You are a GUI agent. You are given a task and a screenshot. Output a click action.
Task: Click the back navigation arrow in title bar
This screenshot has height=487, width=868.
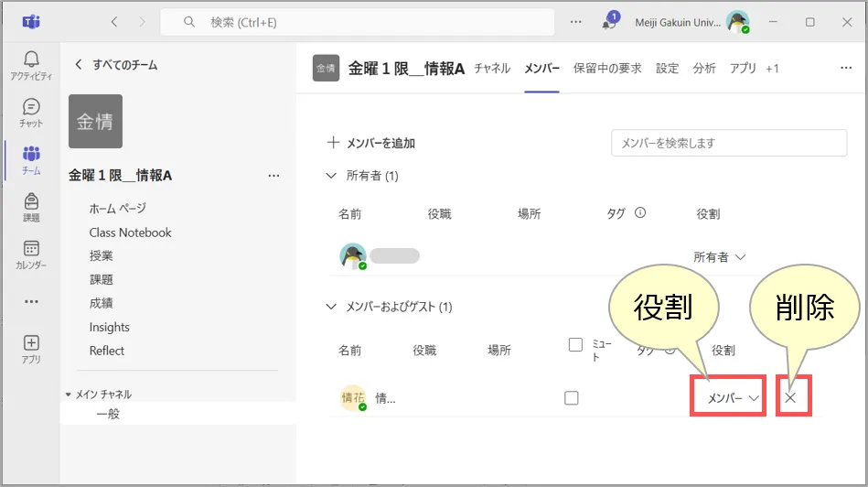tap(114, 22)
